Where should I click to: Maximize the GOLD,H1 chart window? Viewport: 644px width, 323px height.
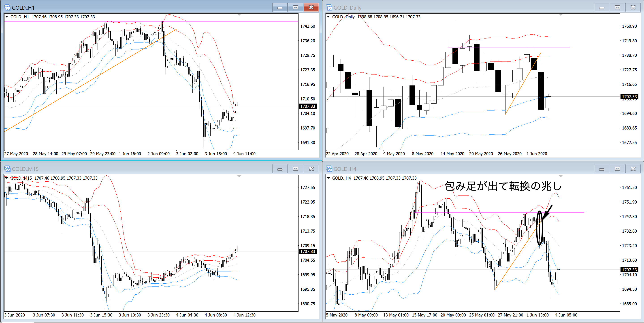pyautogui.click(x=295, y=8)
